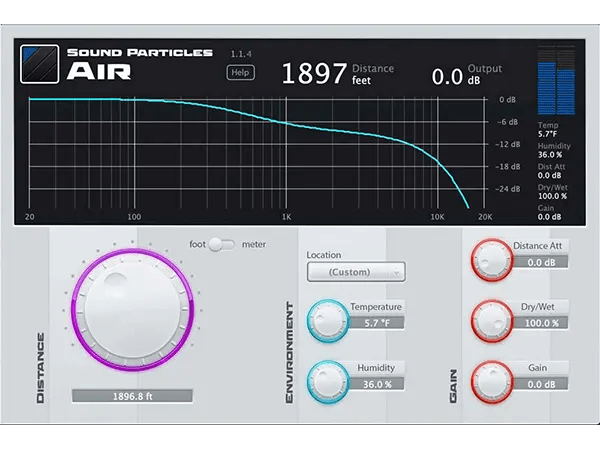Toggle the foot/meter unit switch
Screen dimensions: 600x450
[x=222, y=245]
